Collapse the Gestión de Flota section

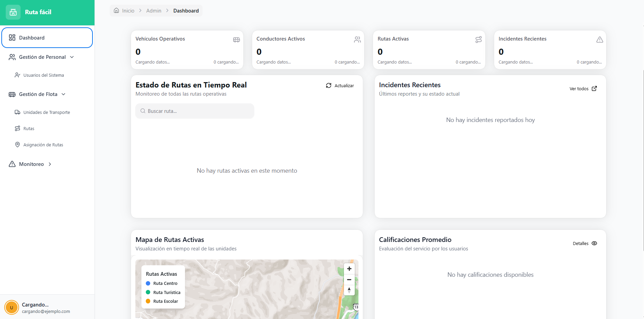[x=64, y=94]
